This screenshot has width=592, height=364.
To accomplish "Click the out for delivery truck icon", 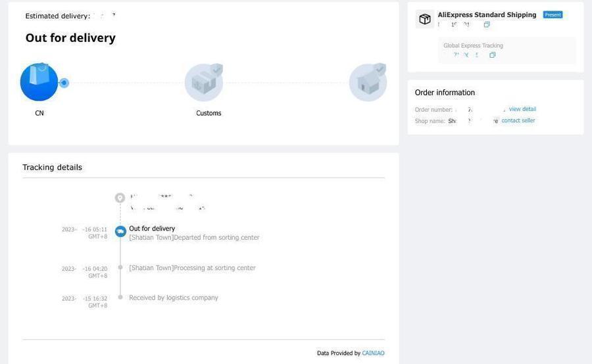I will pos(120,231).
